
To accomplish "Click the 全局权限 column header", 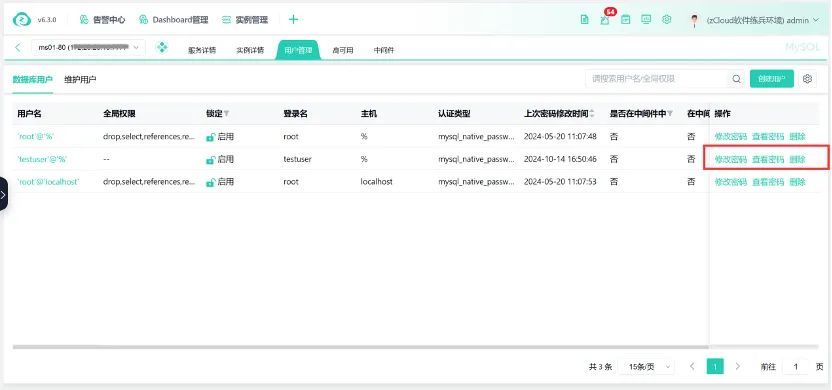I will (x=119, y=114).
